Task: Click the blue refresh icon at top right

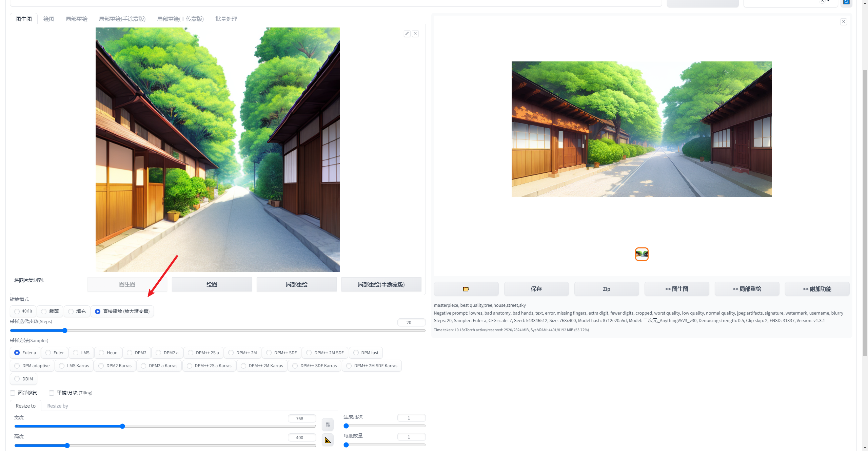Action: [846, 2]
